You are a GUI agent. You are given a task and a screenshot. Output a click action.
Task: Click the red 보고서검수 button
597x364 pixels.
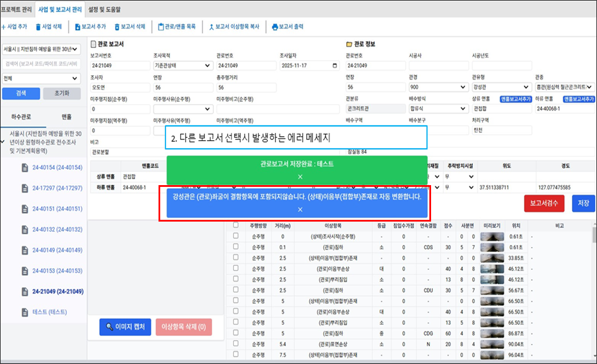pos(544,203)
